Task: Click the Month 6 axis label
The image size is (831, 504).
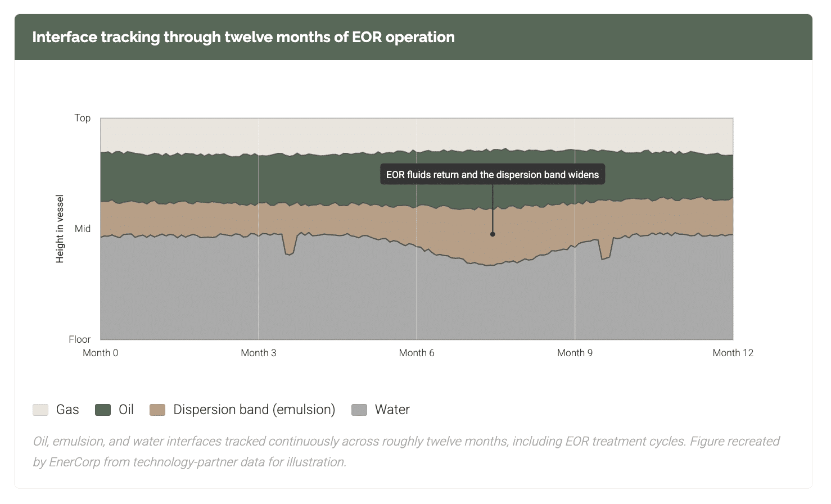Action: 417,353
